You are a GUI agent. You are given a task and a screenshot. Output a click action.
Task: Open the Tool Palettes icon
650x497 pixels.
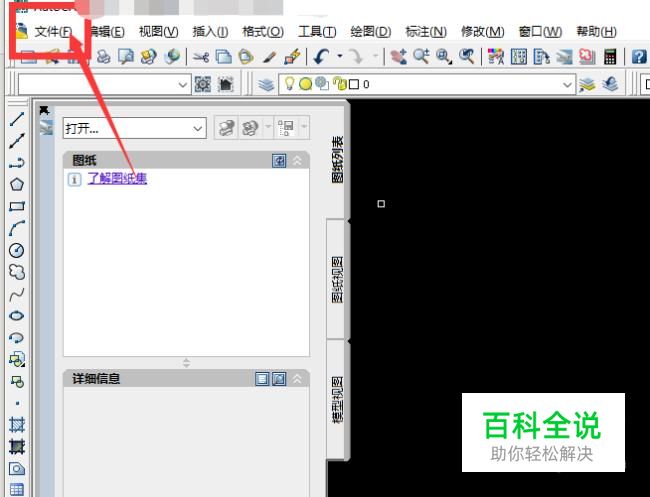[x=541, y=57]
